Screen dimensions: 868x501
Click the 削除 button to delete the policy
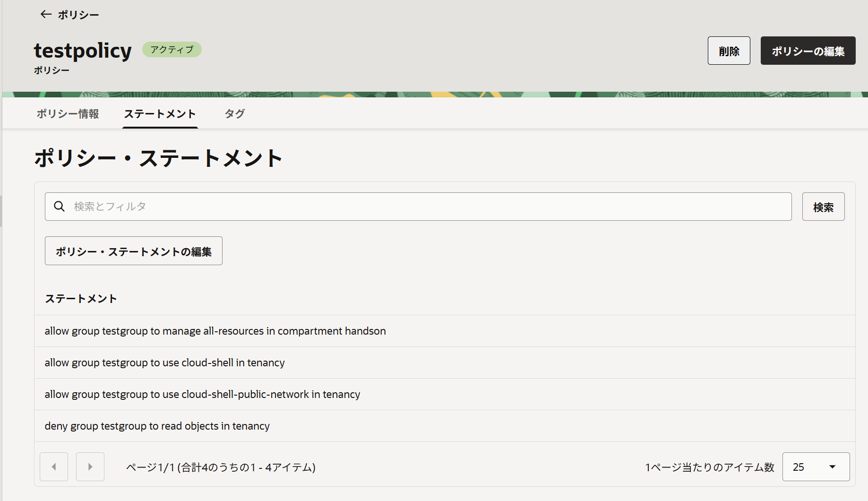click(729, 51)
